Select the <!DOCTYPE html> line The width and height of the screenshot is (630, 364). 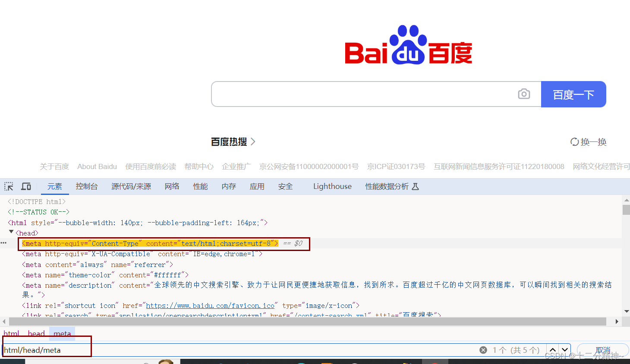click(x=37, y=201)
